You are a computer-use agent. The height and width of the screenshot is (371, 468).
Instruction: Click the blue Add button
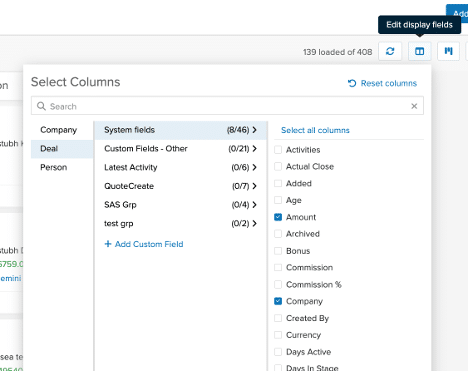coord(457,13)
